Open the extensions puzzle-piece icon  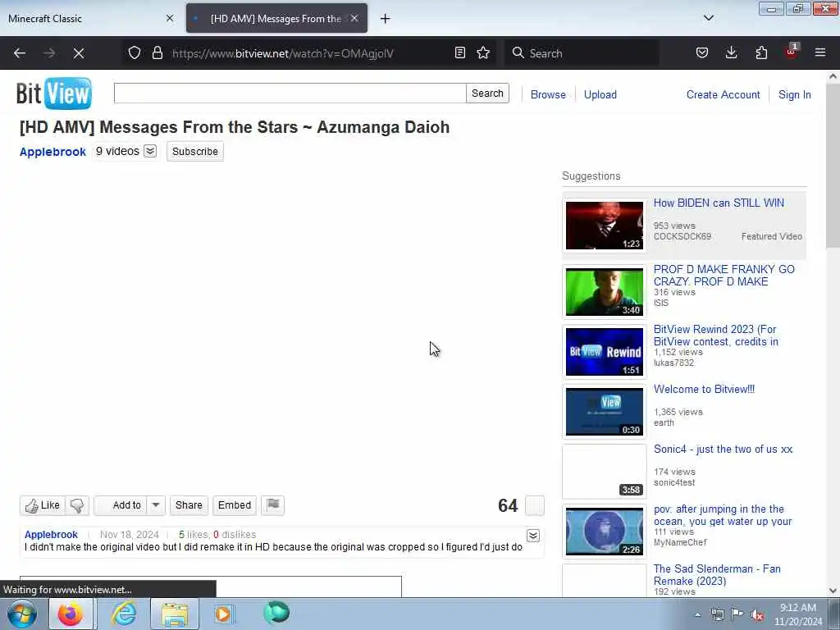(761, 52)
